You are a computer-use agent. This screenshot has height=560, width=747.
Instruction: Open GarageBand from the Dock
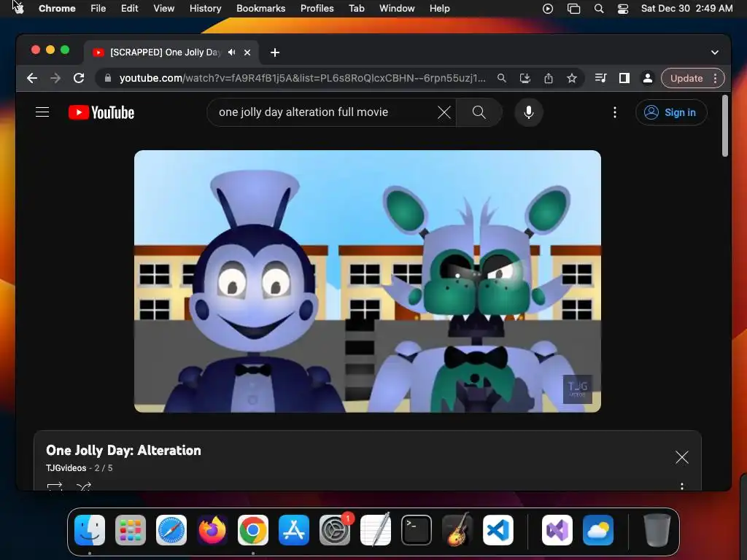point(457,530)
